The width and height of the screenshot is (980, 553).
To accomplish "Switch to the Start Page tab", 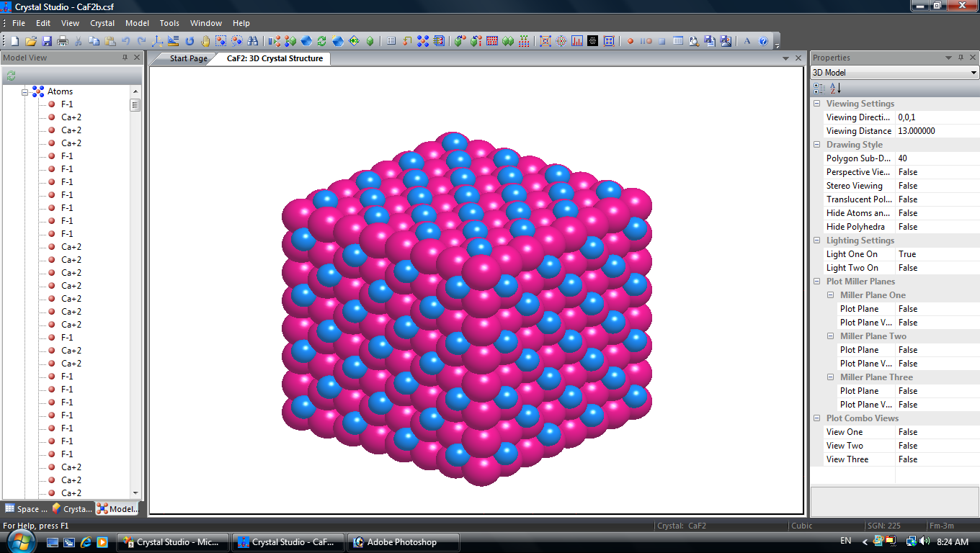I will 188,58.
